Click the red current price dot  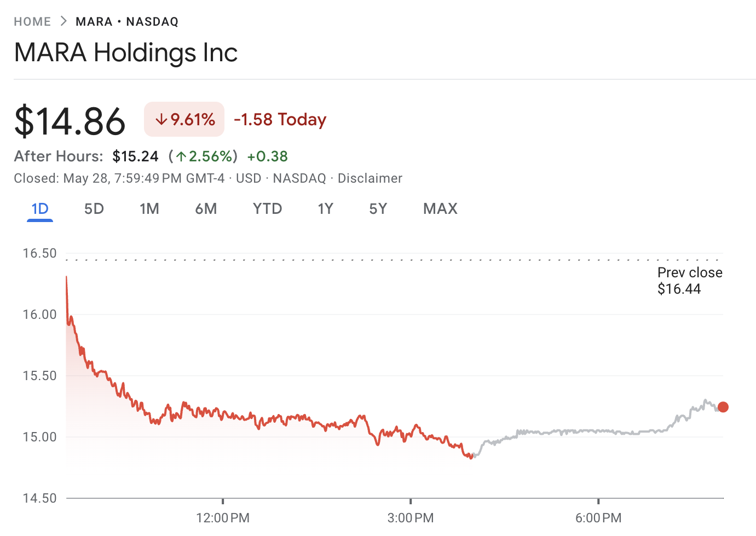click(x=723, y=407)
